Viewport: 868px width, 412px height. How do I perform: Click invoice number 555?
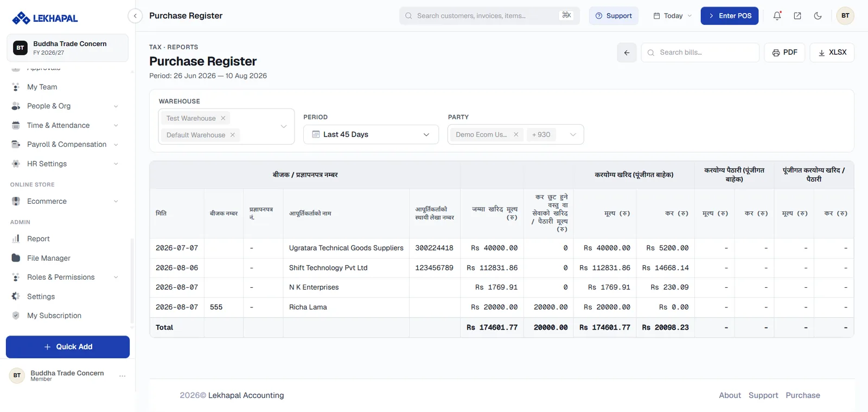click(x=216, y=307)
